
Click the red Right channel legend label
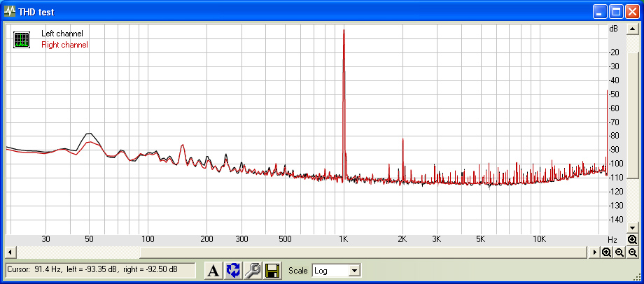tap(65, 45)
